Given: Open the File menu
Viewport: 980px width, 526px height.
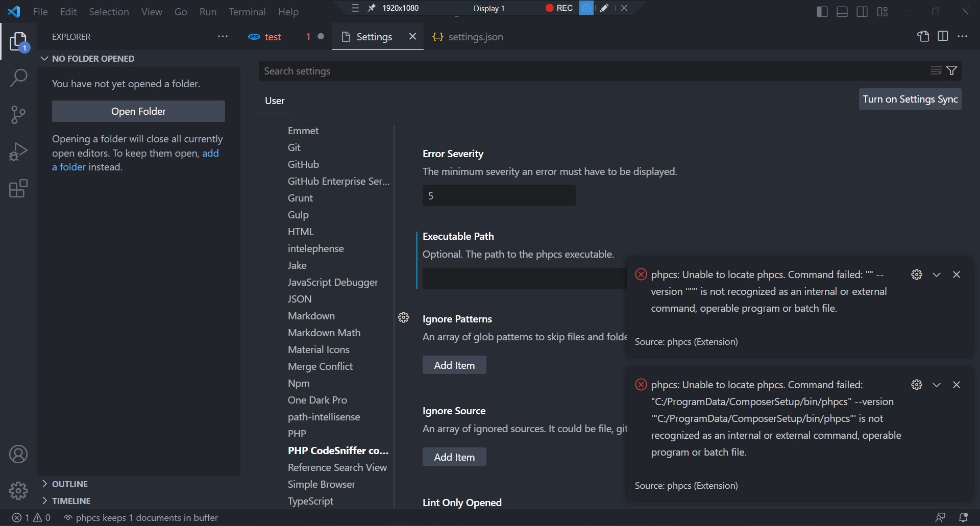Looking at the screenshot, I should pyautogui.click(x=40, y=12).
